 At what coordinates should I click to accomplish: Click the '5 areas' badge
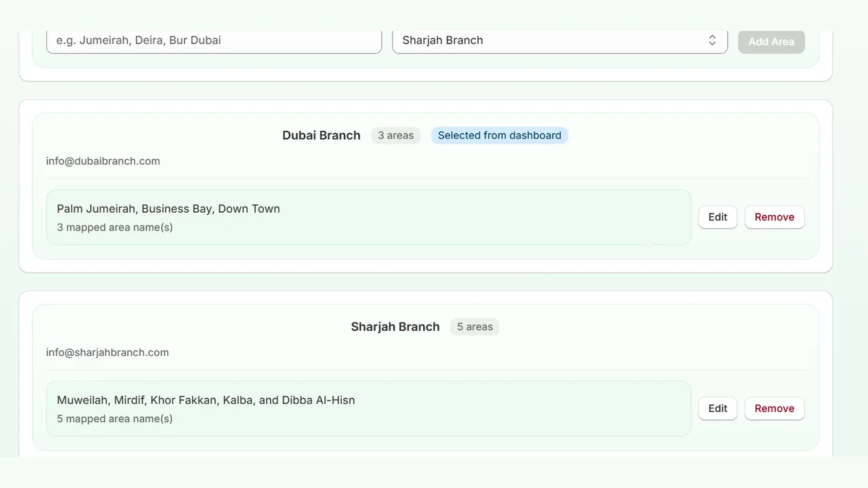click(x=475, y=327)
